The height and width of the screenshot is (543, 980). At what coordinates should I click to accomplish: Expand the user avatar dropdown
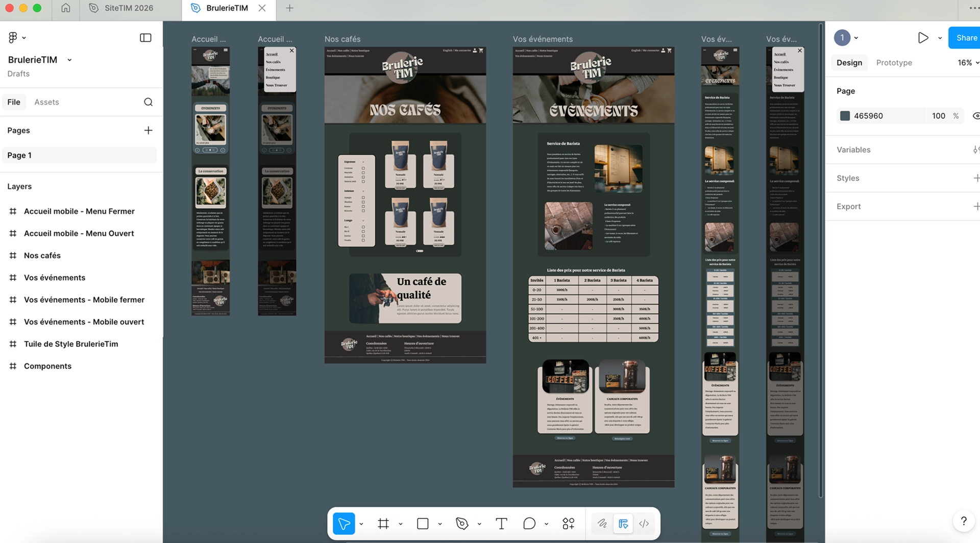point(856,38)
